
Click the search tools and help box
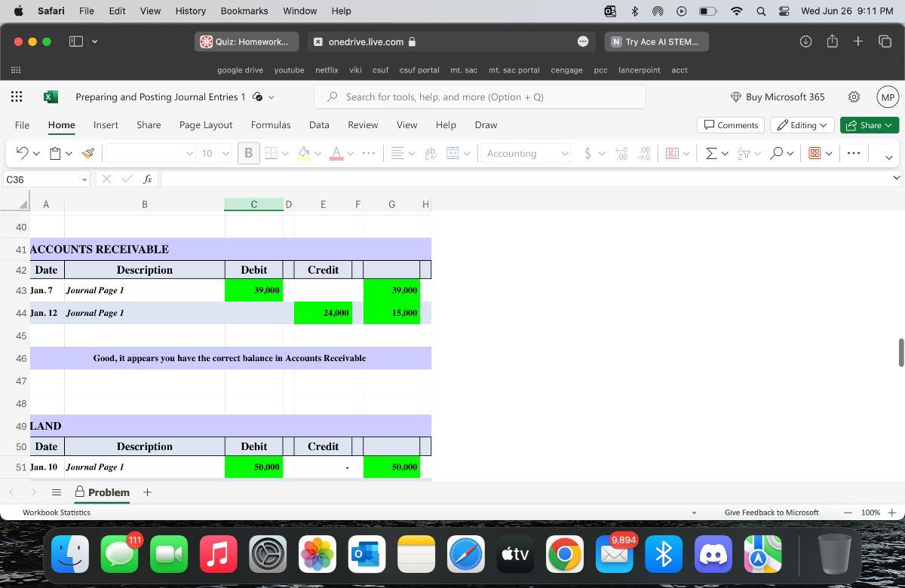pos(480,96)
